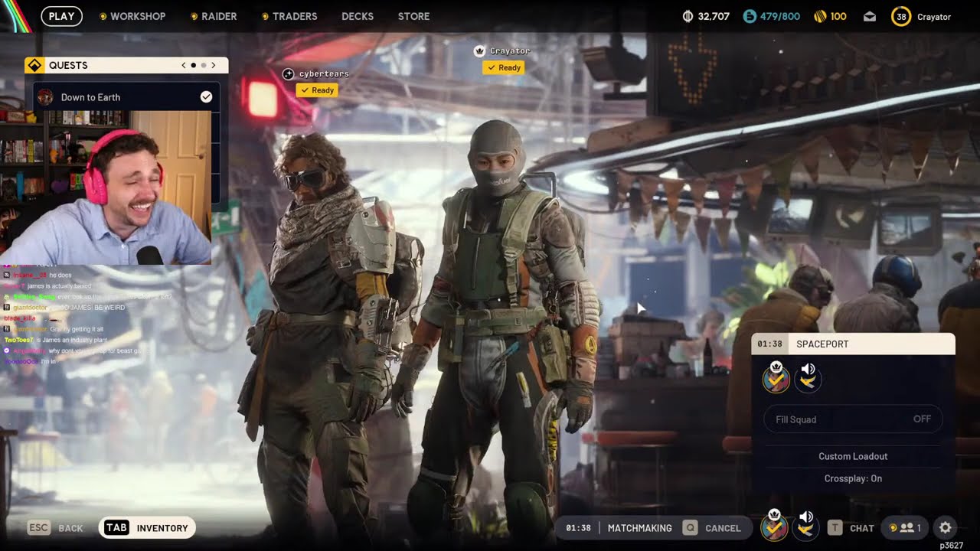
Task: Open settings gear in bottom bar
Action: coord(946,527)
